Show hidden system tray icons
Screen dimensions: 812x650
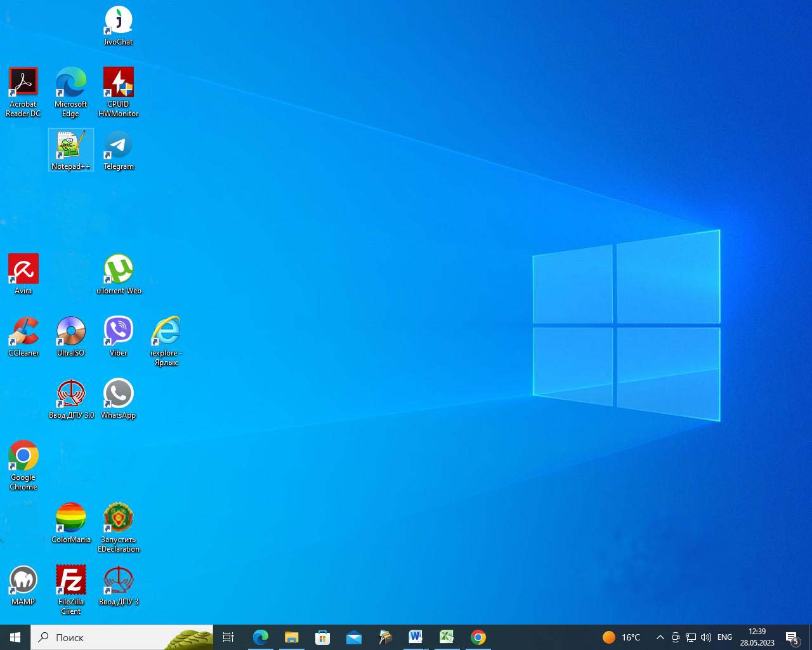click(x=660, y=637)
